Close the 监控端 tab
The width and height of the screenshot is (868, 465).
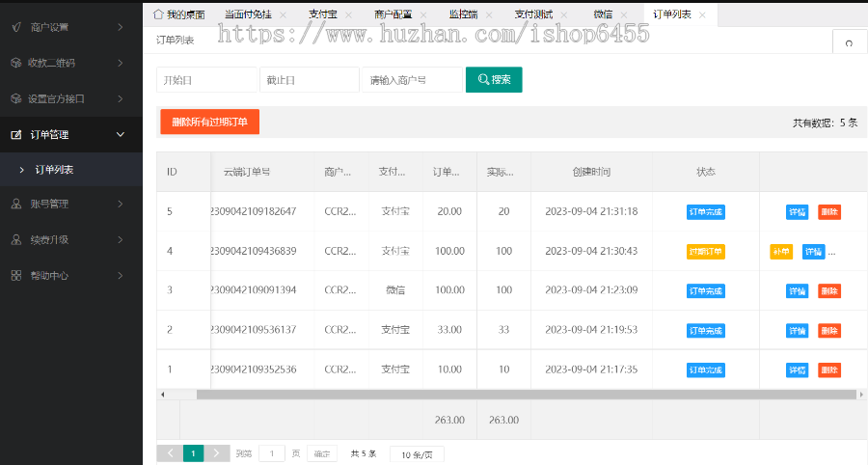click(496, 15)
